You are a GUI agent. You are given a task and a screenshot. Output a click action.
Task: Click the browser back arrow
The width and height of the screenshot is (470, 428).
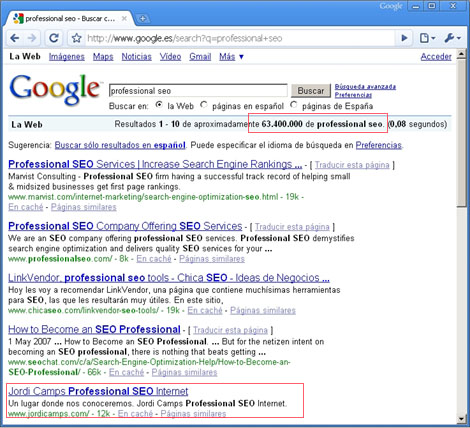click(x=14, y=38)
